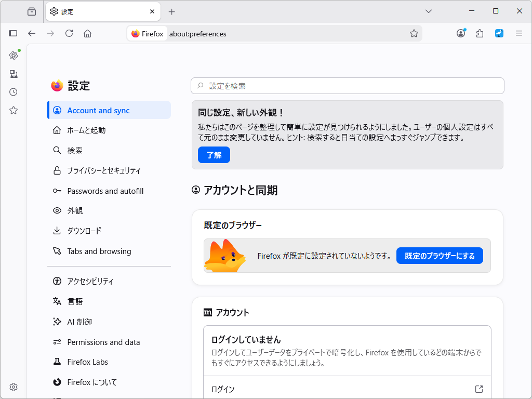Open the bookmarks star sidebar icon

click(x=14, y=110)
